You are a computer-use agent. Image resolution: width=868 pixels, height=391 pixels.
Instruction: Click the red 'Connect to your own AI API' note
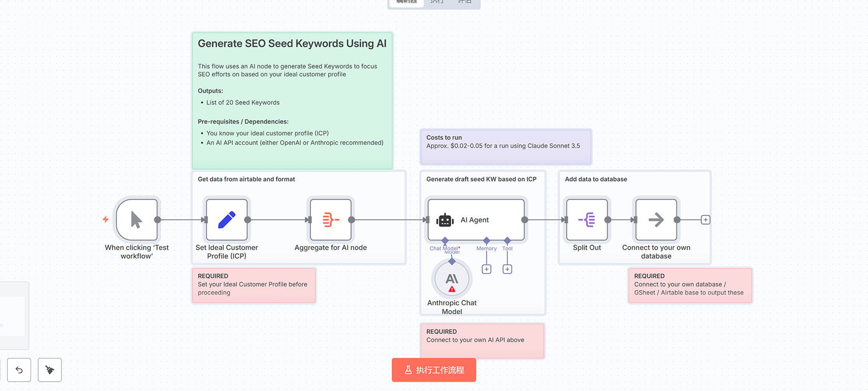coord(483,341)
